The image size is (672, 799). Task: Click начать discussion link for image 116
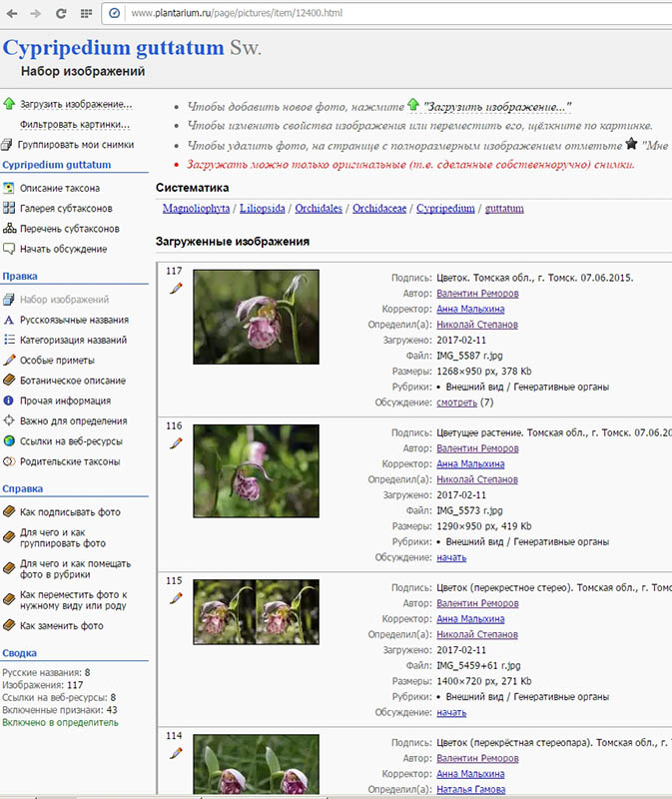coord(451,557)
